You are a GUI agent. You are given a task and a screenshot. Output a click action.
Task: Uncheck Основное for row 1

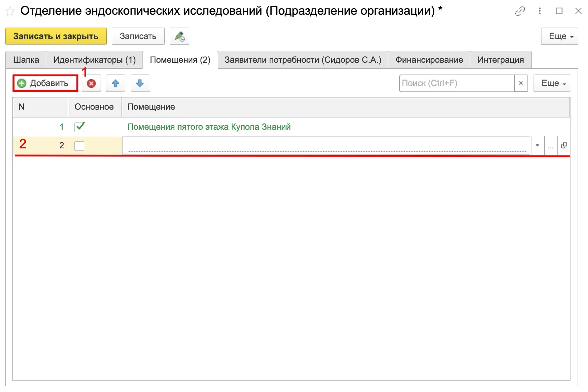click(79, 126)
